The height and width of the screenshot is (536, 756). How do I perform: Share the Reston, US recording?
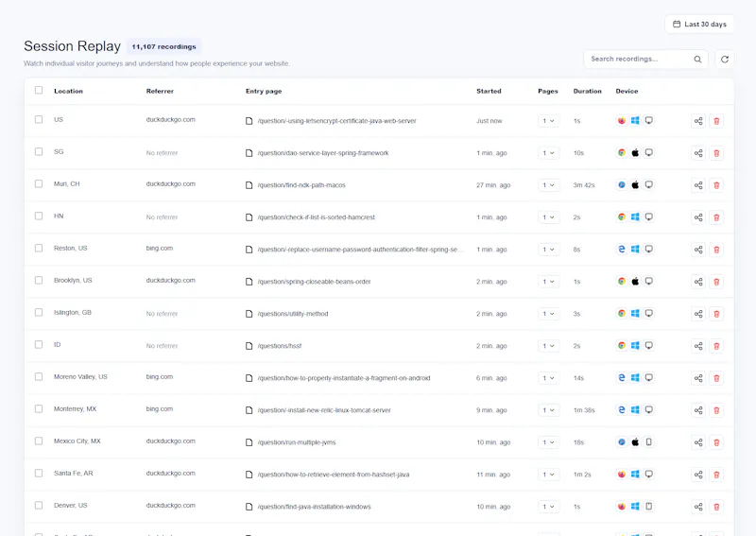pyautogui.click(x=698, y=250)
